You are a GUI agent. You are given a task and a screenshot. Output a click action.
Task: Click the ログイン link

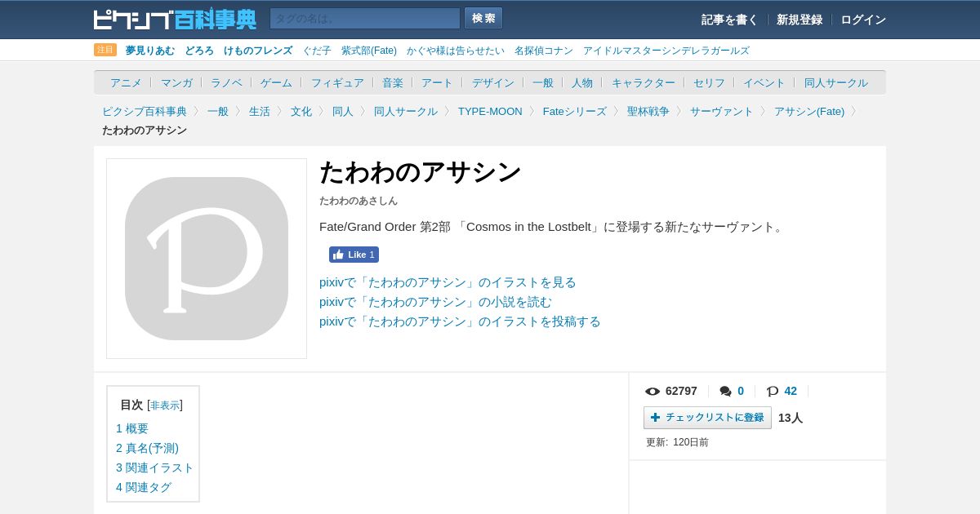coord(863,20)
